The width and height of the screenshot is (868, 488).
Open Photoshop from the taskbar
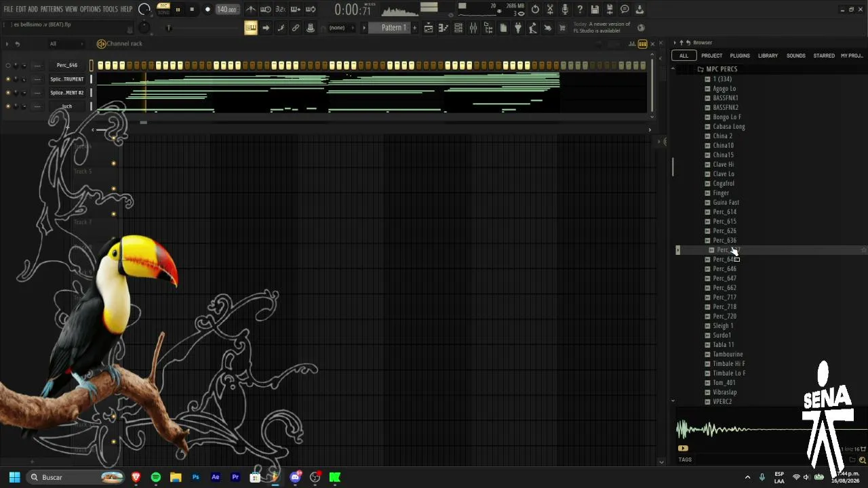tap(196, 477)
